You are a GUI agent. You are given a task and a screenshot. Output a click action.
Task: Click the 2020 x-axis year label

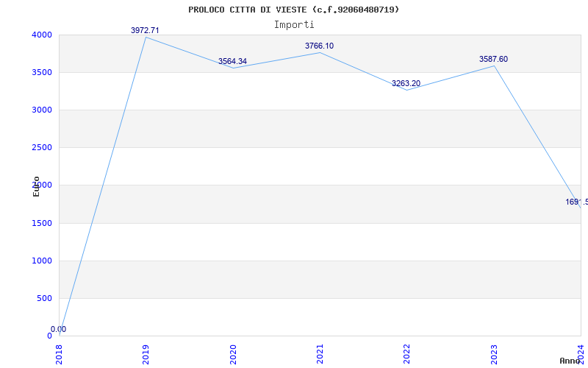(x=233, y=354)
